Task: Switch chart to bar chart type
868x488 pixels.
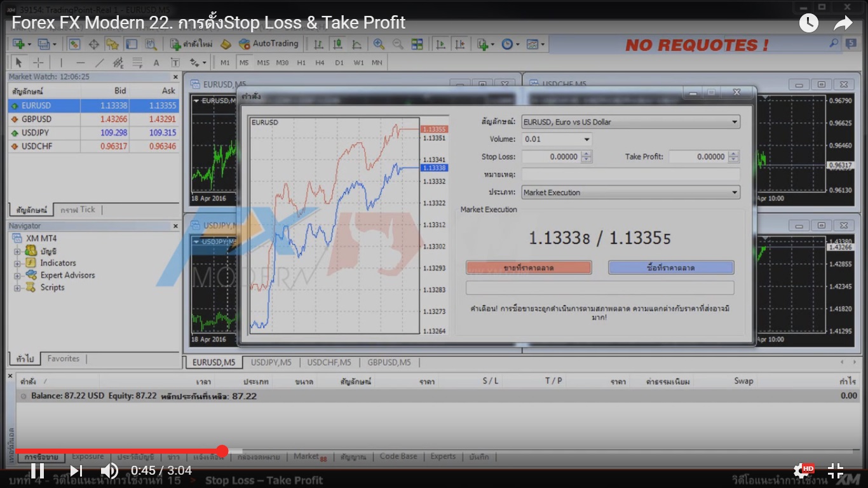Action: (318, 44)
